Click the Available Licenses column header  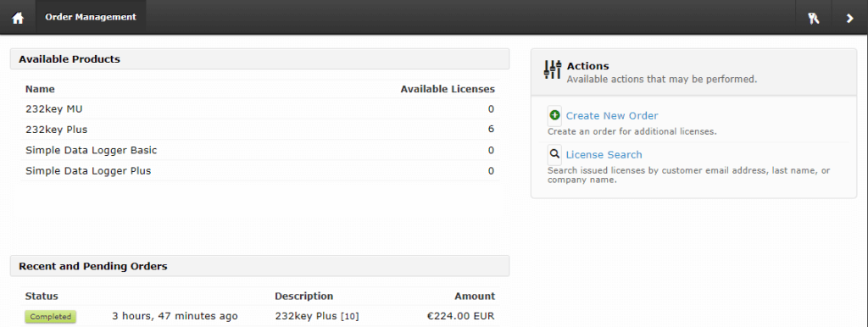point(448,89)
